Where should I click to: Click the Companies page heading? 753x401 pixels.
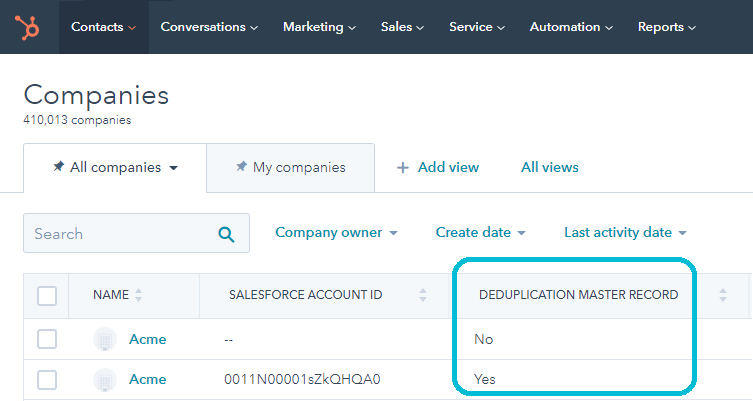point(96,95)
